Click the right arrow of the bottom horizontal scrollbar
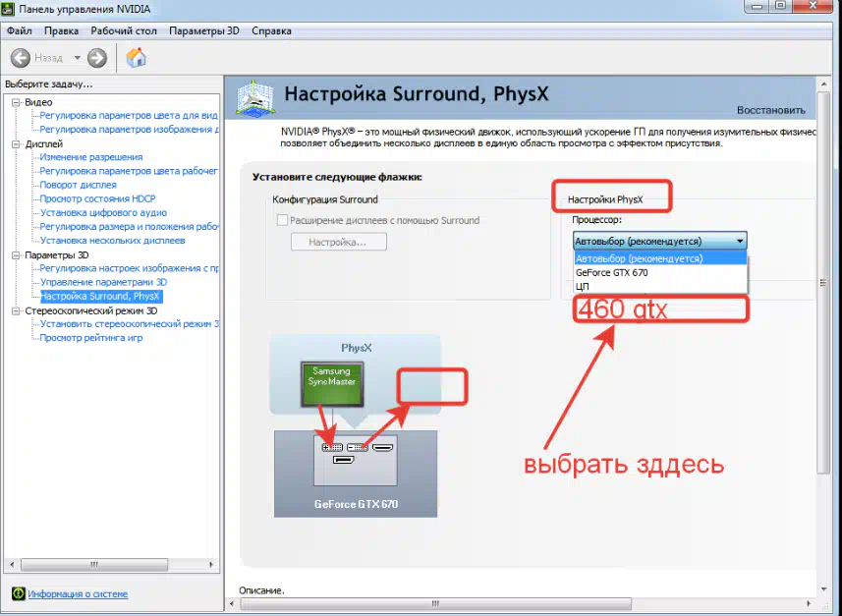Viewport: 842px width, 616px height. (809, 604)
